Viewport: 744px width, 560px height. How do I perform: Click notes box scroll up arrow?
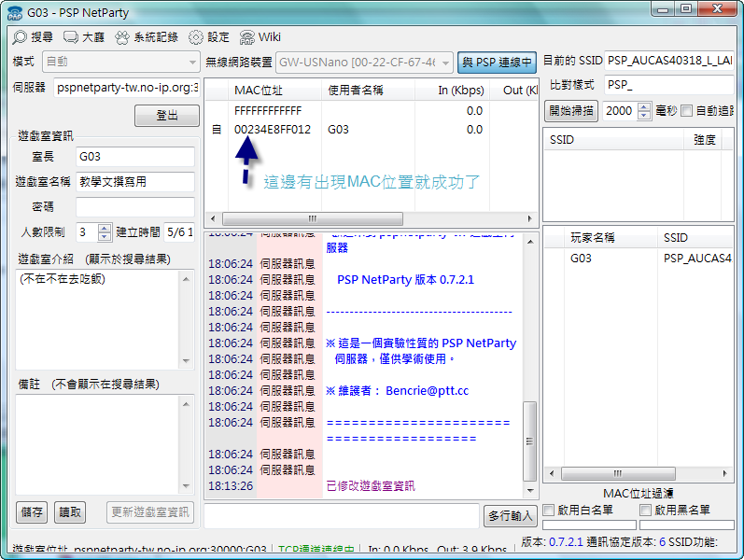point(186,404)
